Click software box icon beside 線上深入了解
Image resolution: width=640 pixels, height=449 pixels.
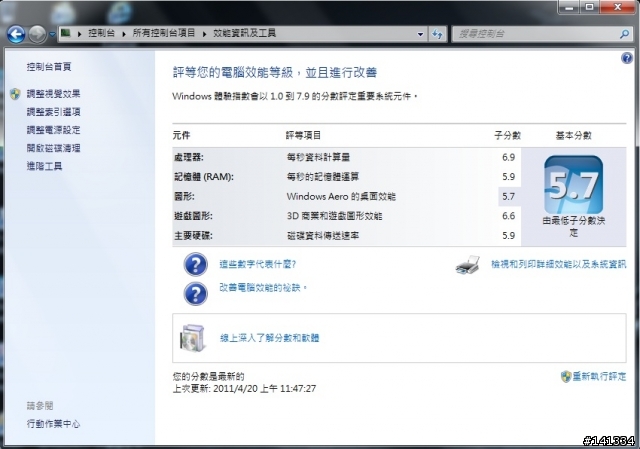[x=193, y=338]
